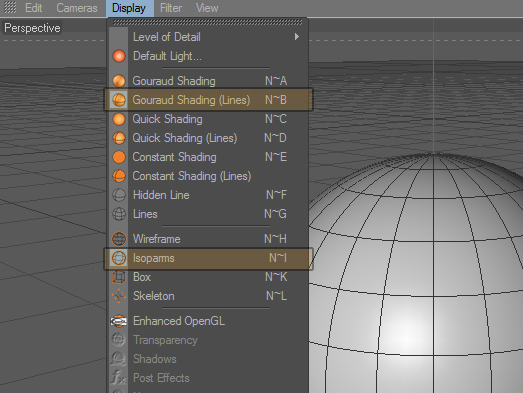This screenshot has height=393, width=523.
Task: Switch to Quick Shading mode
Action: (x=207, y=119)
